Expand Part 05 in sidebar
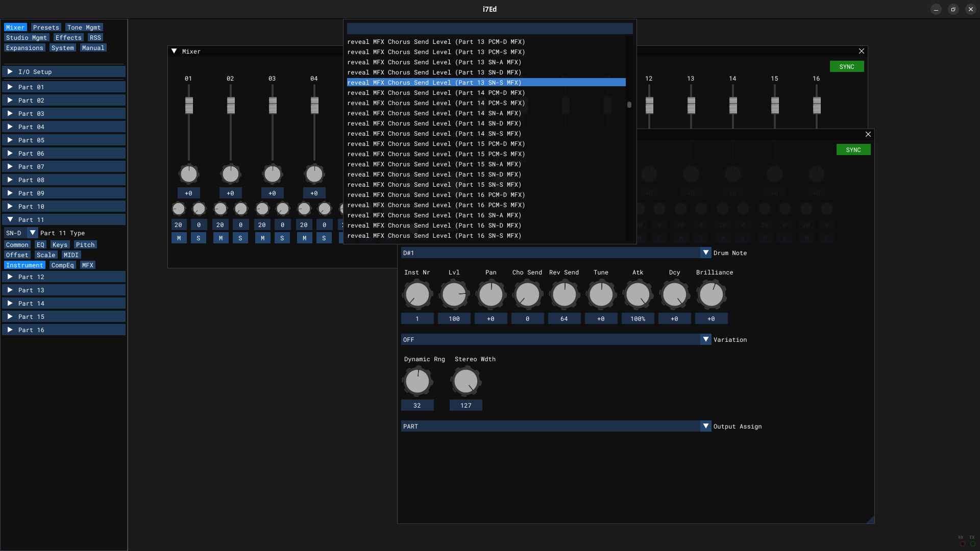This screenshot has width=980, height=551. click(x=64, y=140)
